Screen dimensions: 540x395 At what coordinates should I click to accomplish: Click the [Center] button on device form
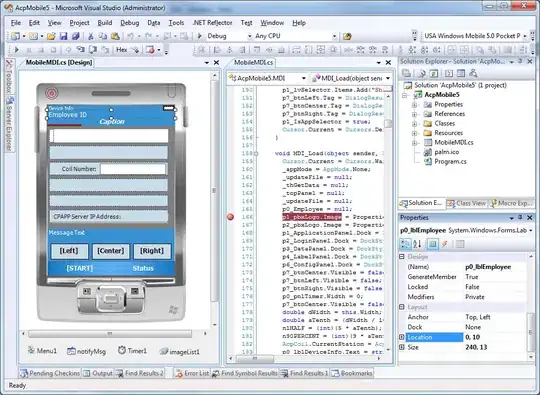tap(111, 251)
